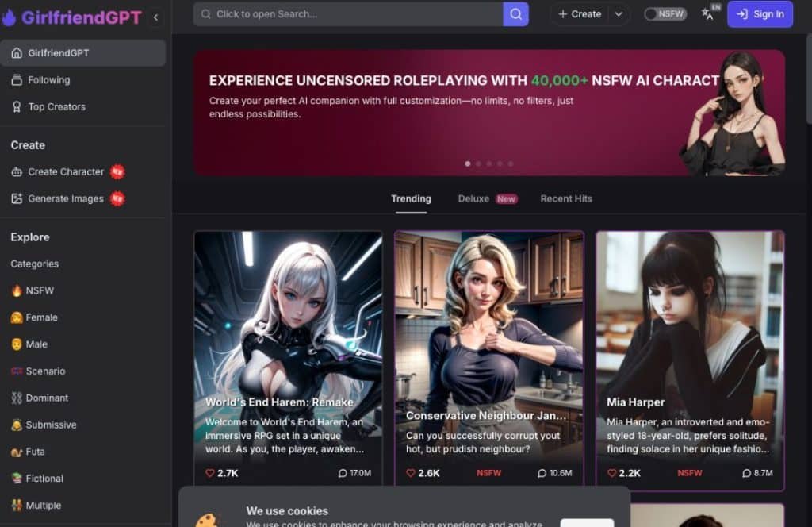Click the cookie consent white button

point(587,522)
